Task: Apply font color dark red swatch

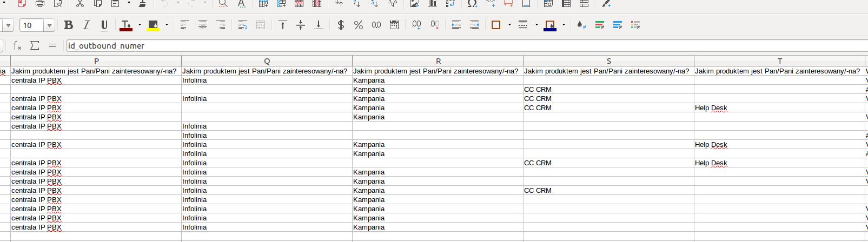Action: [x=126, y=25]
